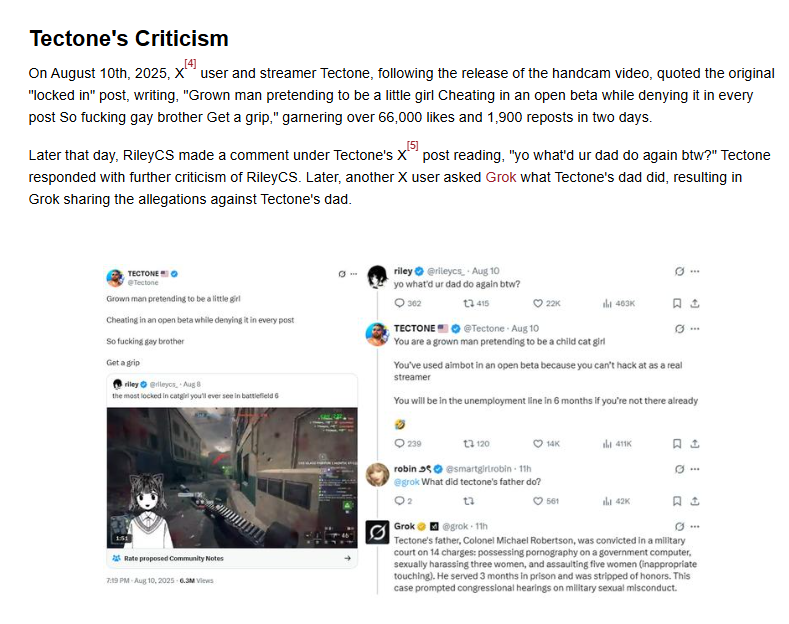Click Grok icon on robin's tweet
Viewport: 789px width, 624px height.
coord(679,469)
